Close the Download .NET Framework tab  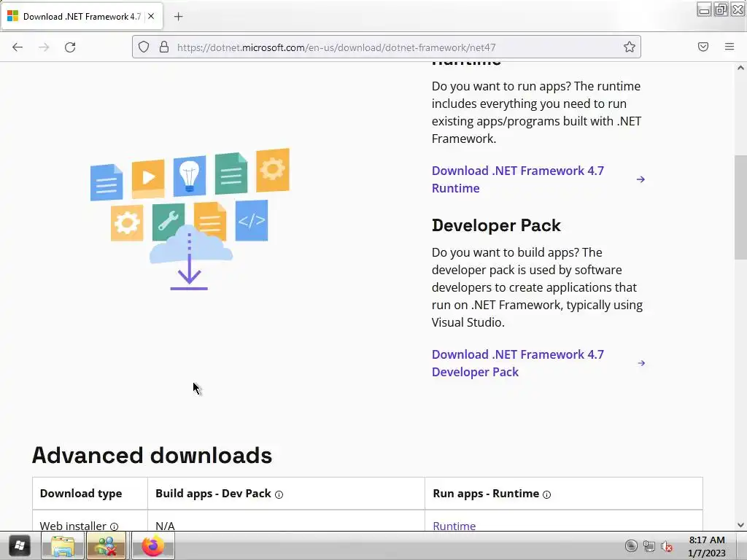coord(151,16)
